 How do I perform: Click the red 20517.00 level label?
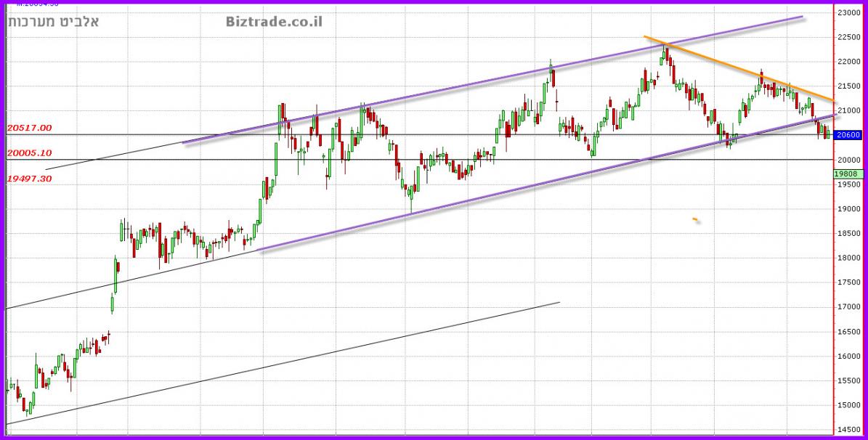pos(30,128)
